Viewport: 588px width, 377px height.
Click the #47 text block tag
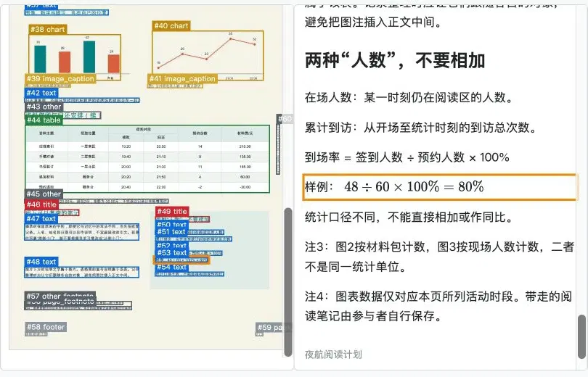[41, 219]
